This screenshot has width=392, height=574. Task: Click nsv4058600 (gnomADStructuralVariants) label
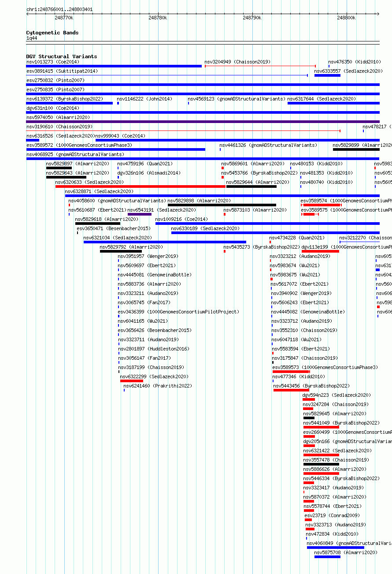point(117,201)
